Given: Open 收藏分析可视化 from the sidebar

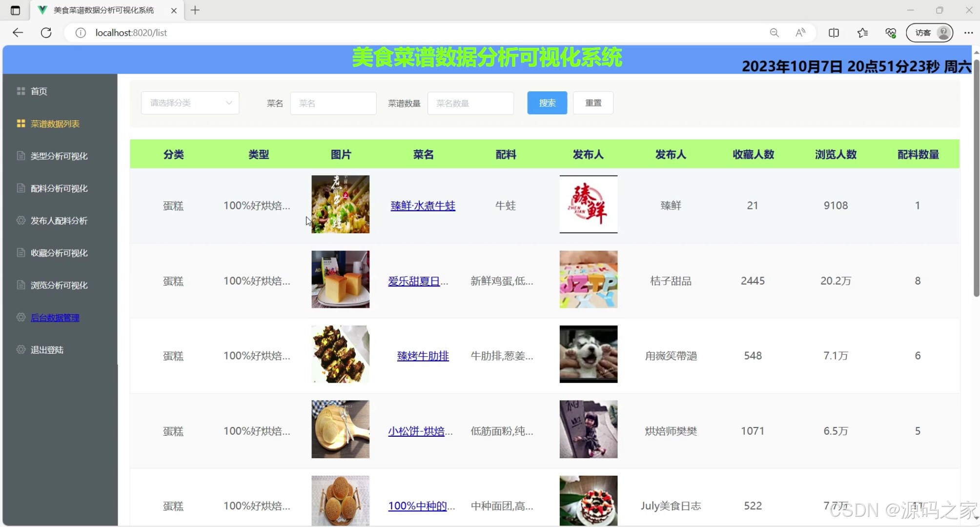Looking at the screenshot, I should 59,253.
